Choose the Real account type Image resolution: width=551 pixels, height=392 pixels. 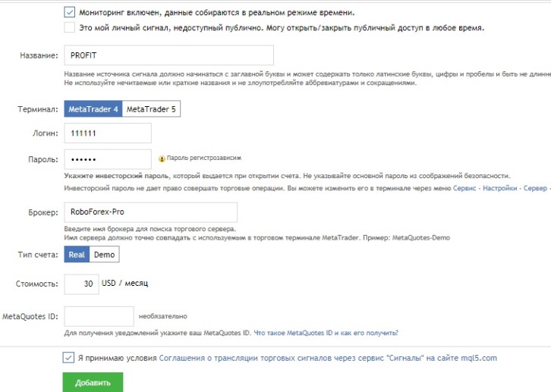(77, 255)
